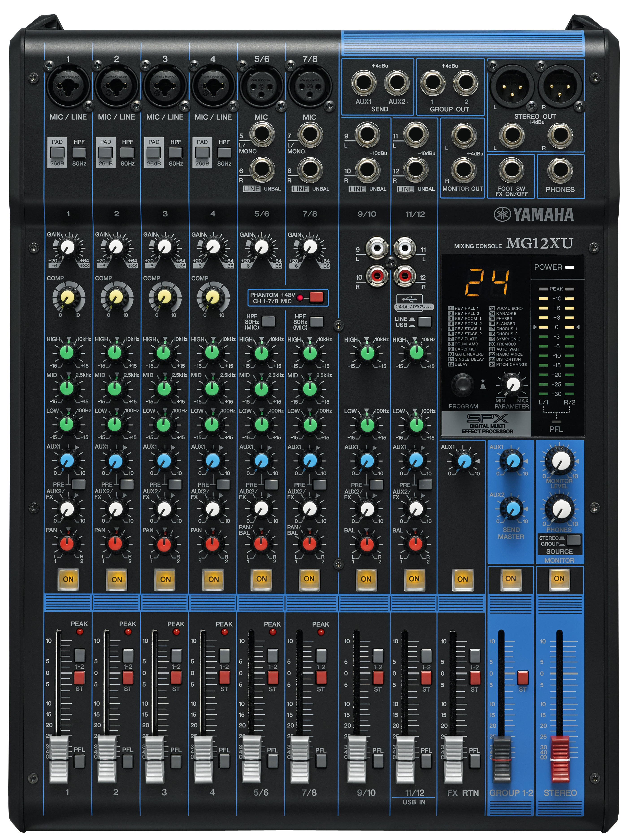626x840 pixels.
Task: Toggle the channel 5/6 HPF 80Hz (MIC) switch
Action: click(x=268, y=322)
